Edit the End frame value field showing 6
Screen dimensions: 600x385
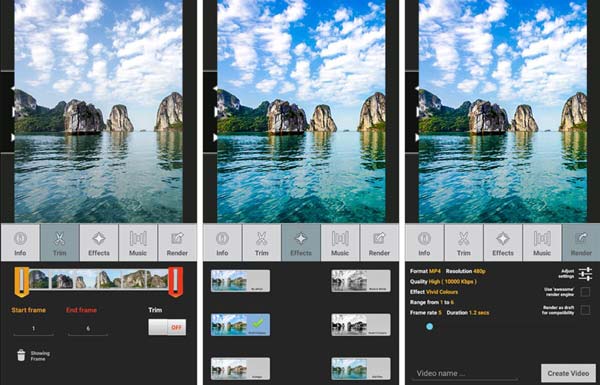(x=88, y=329)
